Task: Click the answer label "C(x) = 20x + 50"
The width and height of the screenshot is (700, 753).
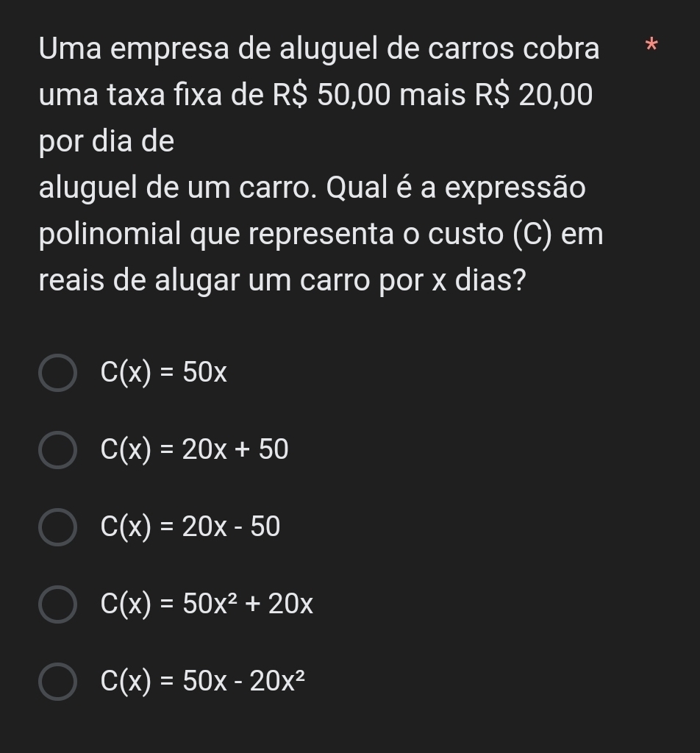Action: point(195,450)
